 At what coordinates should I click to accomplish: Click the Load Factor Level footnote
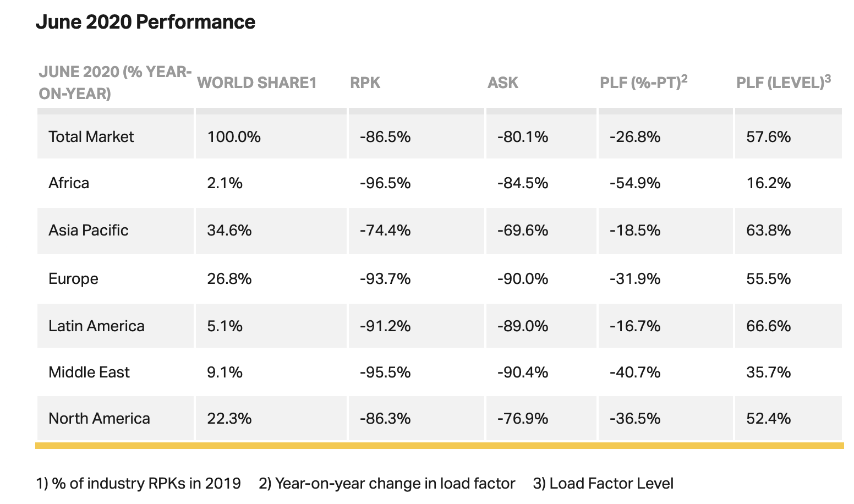pos(603,484)
